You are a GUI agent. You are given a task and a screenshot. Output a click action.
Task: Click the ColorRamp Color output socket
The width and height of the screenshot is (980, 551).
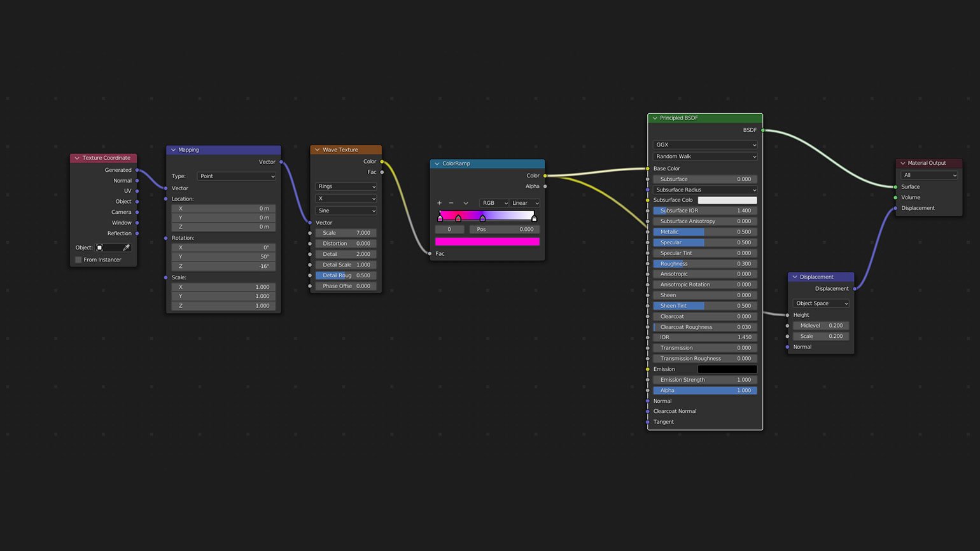tap(545, 176)
